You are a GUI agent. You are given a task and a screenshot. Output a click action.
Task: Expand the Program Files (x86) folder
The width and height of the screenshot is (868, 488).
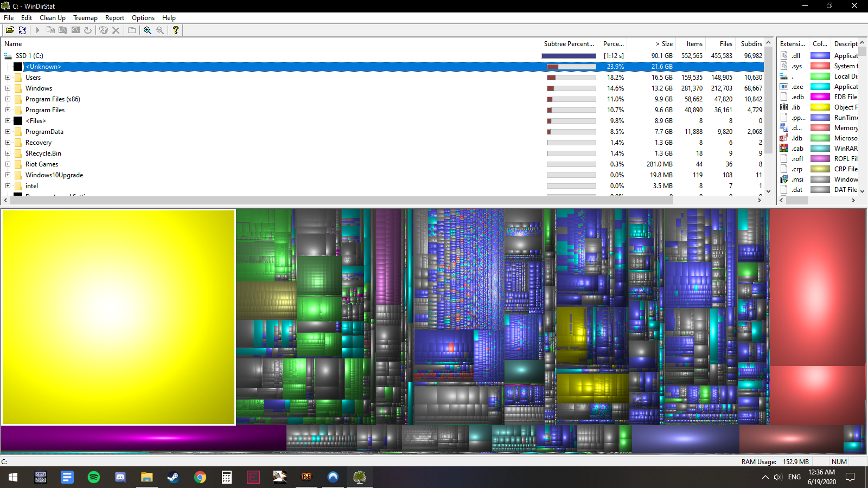[8, 99]
